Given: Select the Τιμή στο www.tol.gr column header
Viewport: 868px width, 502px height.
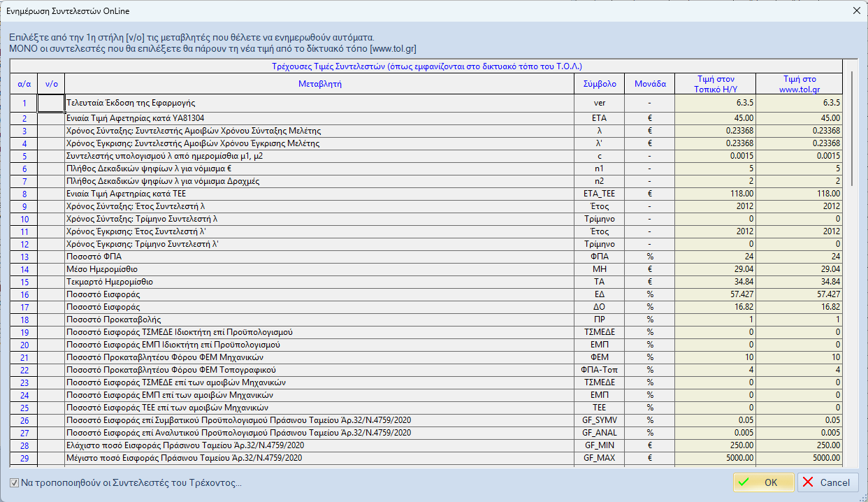Looking at the screenshot, I should (x=799, y=84).
